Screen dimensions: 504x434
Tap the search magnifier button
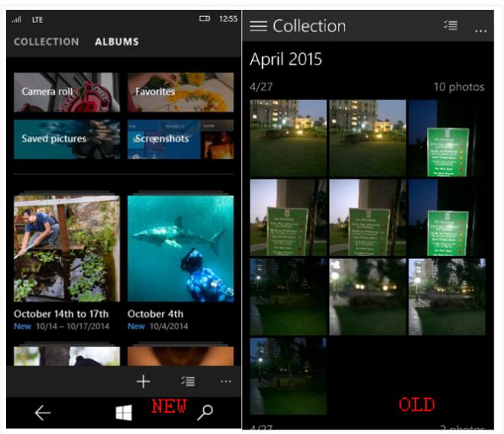click(205, 413)
